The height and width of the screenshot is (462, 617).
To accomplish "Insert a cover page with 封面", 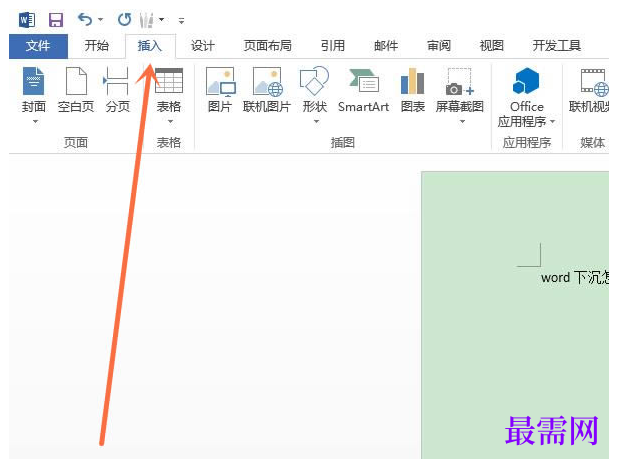I will click(x=34, y=90).
